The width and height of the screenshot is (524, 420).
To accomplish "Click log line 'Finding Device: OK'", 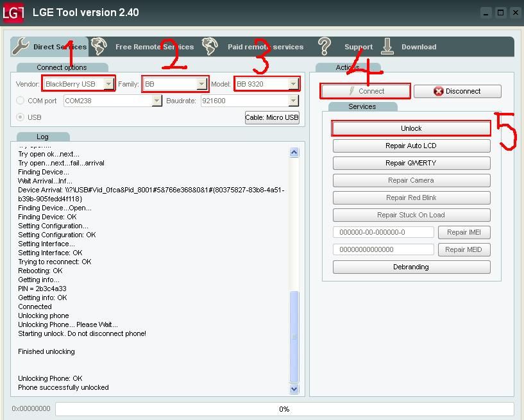I will [x=47, y=217].
